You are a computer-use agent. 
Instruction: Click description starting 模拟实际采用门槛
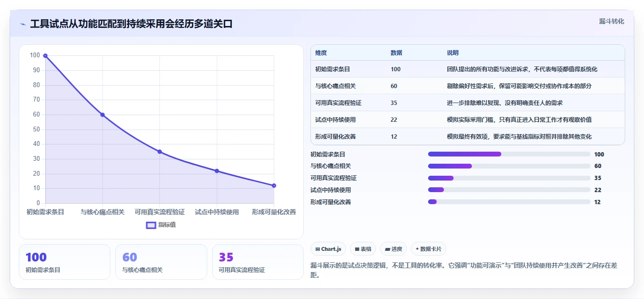[519, 120]
